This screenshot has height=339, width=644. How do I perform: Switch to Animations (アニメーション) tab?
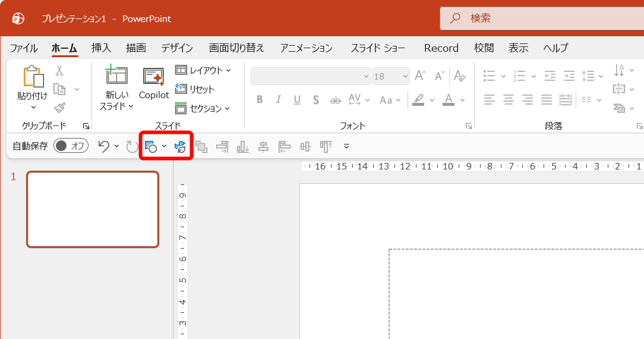pyautogui.click(x=307, y=48)
